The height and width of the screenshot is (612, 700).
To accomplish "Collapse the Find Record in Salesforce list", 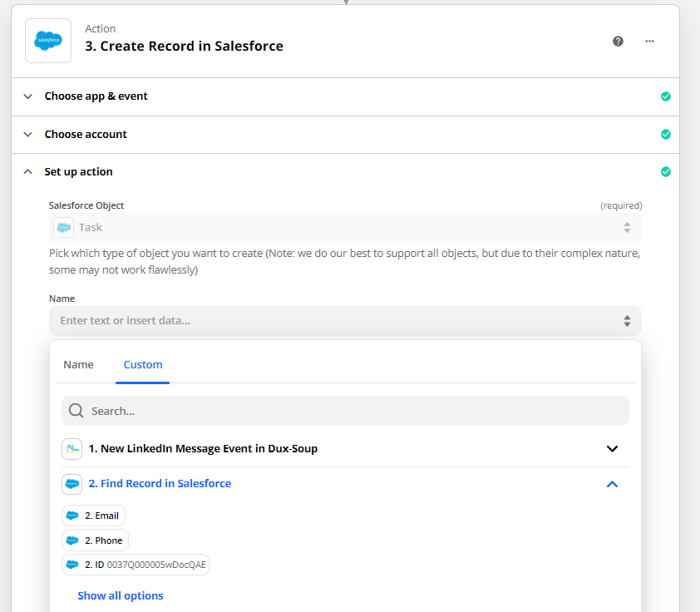I will 612,484.
